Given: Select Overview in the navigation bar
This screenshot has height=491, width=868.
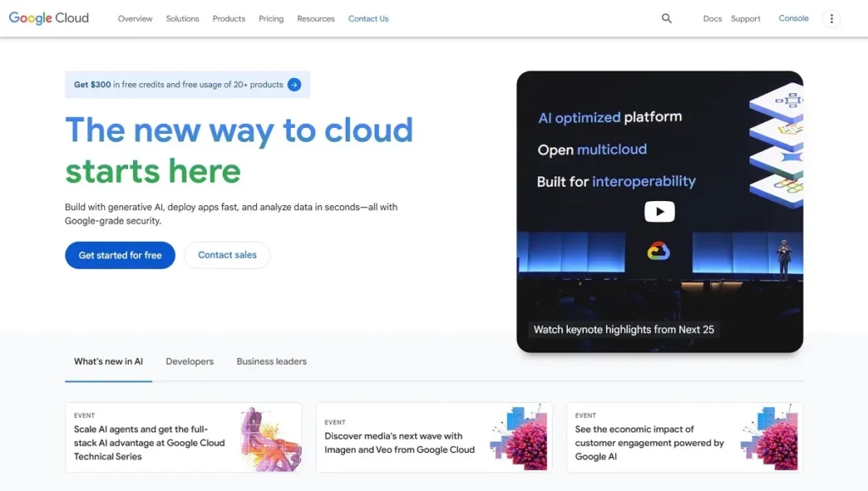Looking at the screenshot, I should pyautogui.click(x=135, y=18).
